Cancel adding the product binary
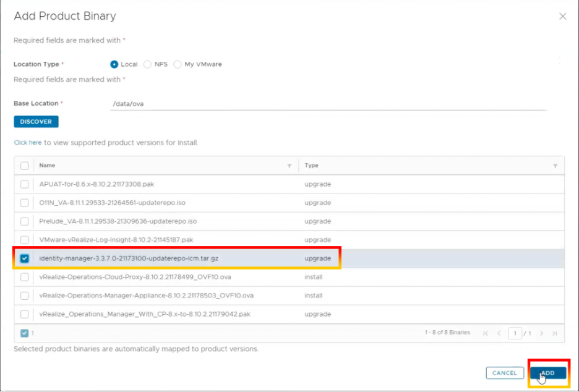Image resolution: width=579 pixels, height=392 pixels. (x=504, y=373)
